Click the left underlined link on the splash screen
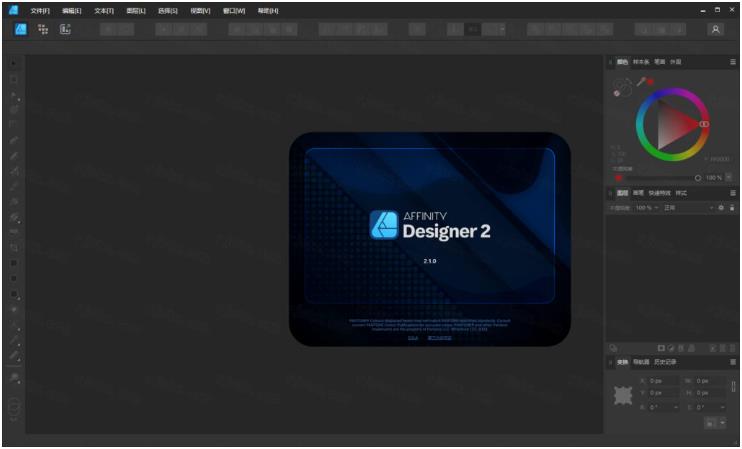Viewport: 742px width, 449px height. click(413, 338)
